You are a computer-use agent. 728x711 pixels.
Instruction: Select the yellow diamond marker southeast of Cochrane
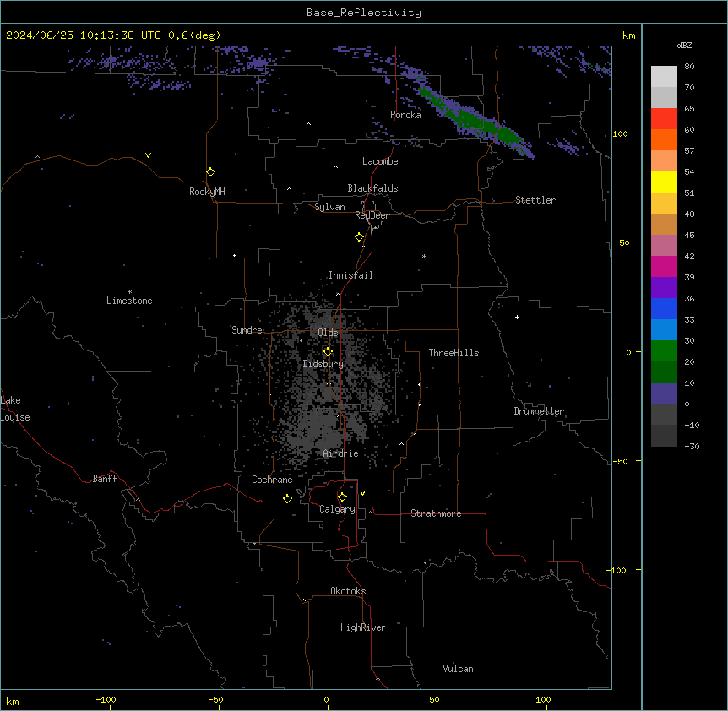coord(287,498)
